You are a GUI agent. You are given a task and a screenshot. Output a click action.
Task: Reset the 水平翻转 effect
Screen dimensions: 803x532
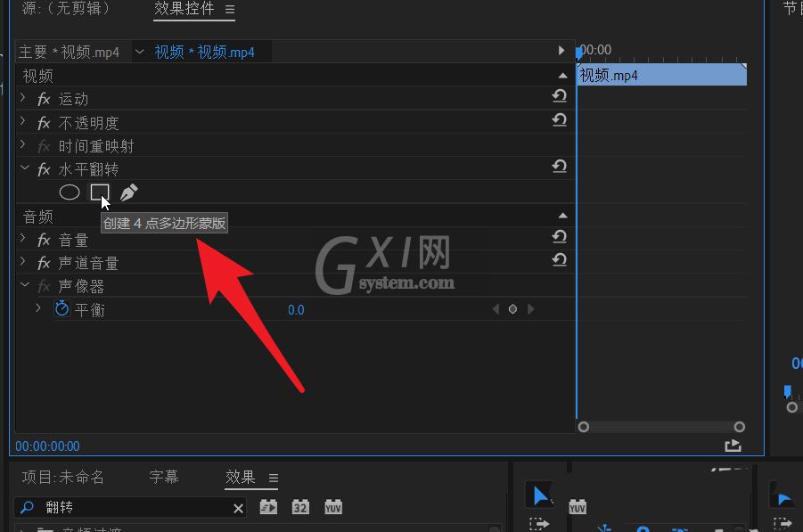coord(559,166)
